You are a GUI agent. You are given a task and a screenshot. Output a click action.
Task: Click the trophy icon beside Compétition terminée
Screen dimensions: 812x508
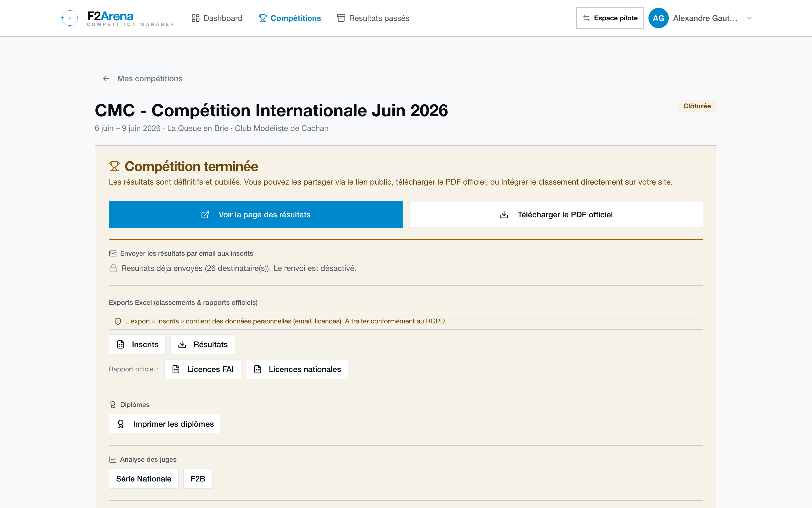(x=114, y=166)
